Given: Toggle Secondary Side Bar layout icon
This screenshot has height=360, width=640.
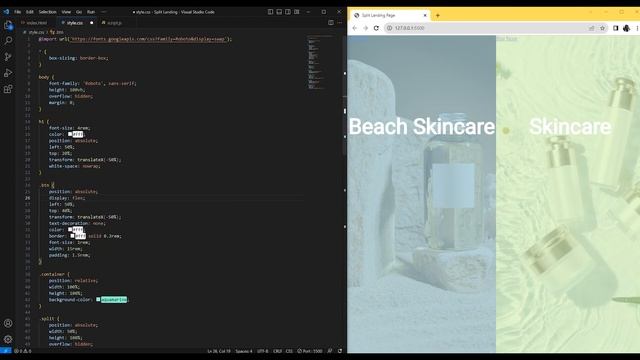Looking at the screenshot, I should [x=288, y=12].
